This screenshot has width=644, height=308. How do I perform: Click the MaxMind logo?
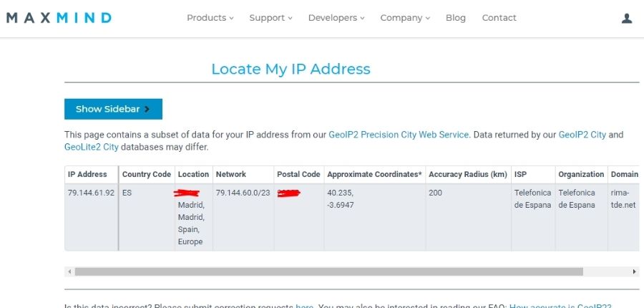tap(59, 18)
